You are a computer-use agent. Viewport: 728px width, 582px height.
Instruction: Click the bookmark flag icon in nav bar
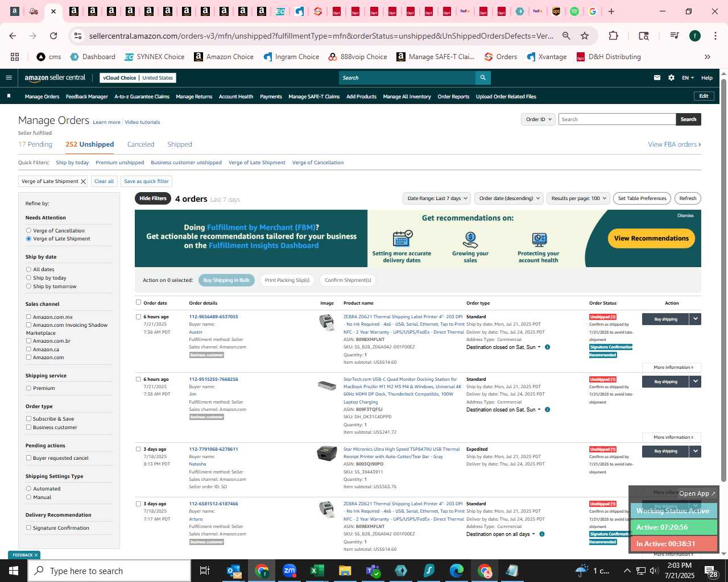[9, 96]
